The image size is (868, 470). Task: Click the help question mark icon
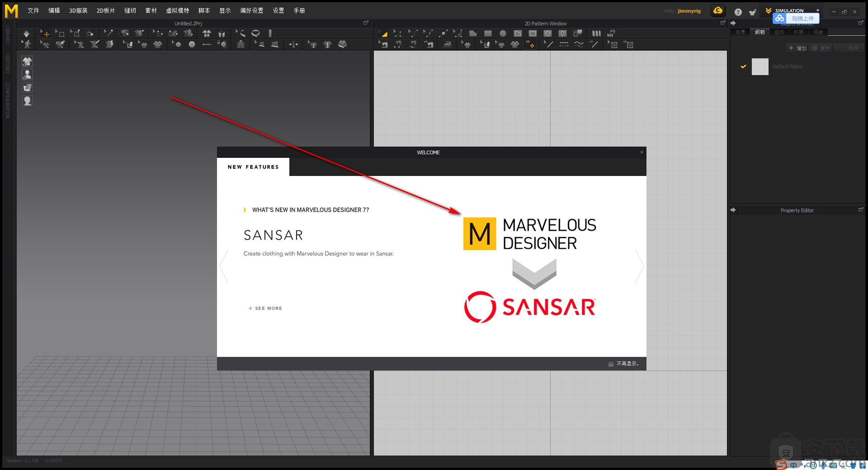[x=738, y=12]
